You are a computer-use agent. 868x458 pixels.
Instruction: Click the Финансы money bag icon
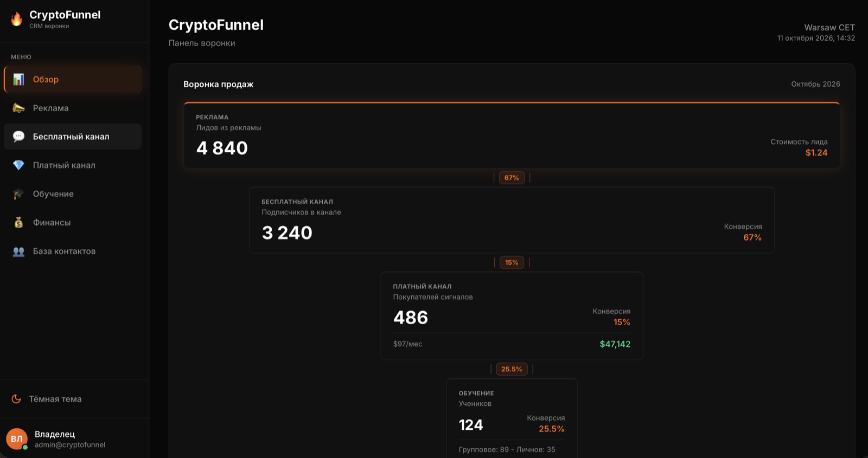point(18,223)
